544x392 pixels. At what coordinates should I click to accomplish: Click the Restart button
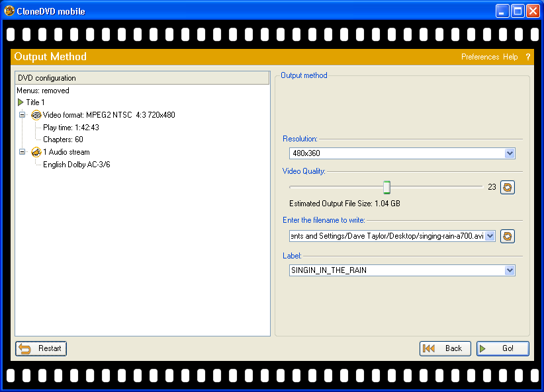point(41,348)
